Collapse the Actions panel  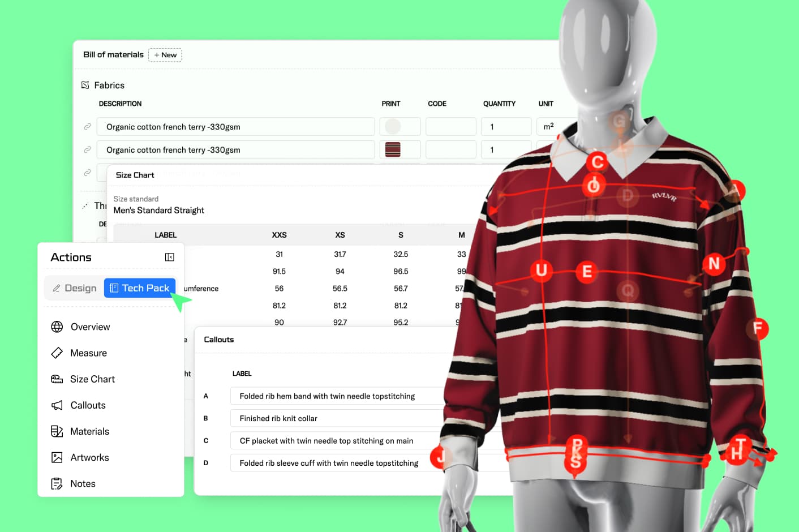pyautogui.click(x=169, y=257)
